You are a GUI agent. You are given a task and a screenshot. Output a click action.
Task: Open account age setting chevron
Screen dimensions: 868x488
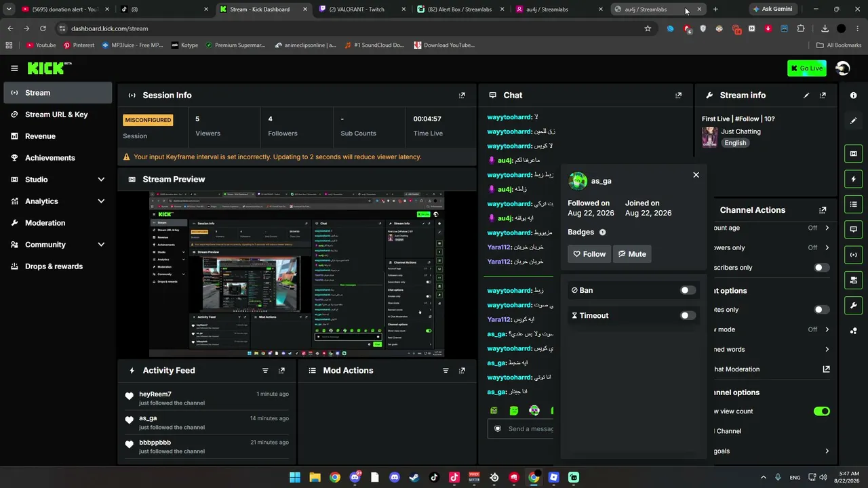(x=827, y=228)
